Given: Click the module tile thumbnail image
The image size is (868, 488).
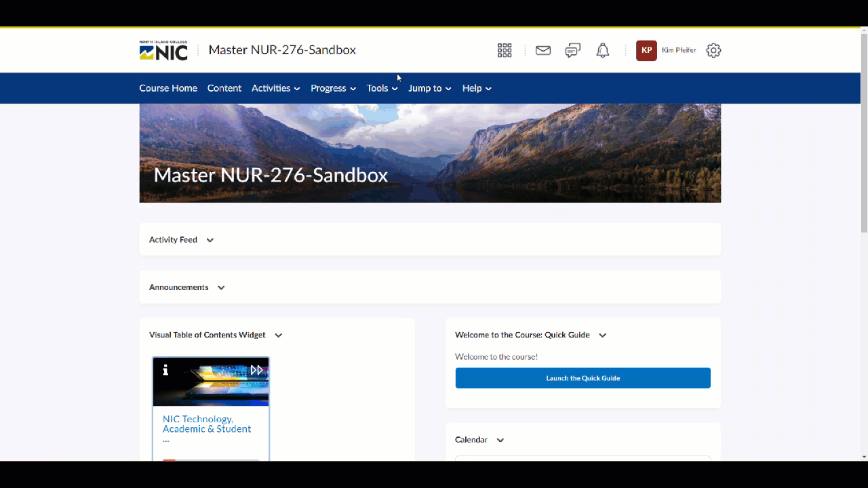Looking at the screenshot, I should 211,382.
